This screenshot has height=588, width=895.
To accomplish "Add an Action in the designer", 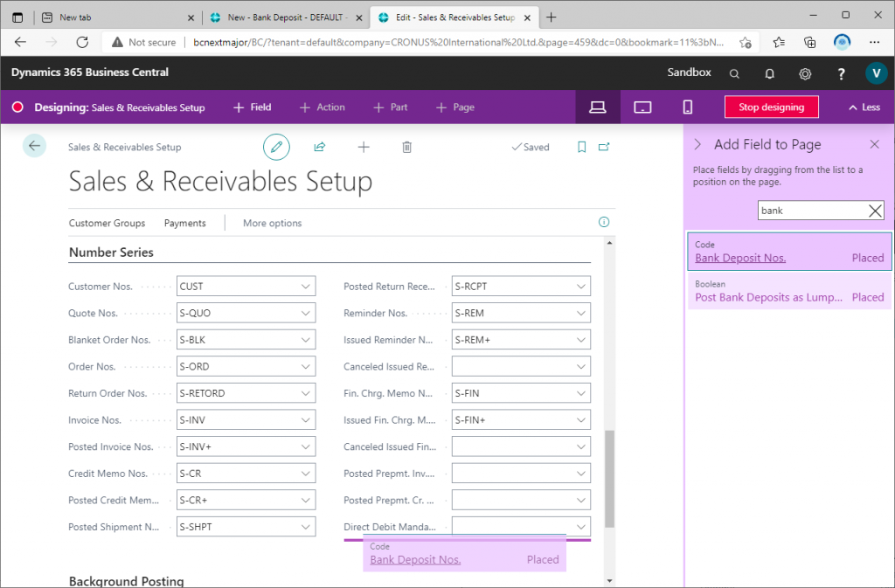I will [323, 107].
